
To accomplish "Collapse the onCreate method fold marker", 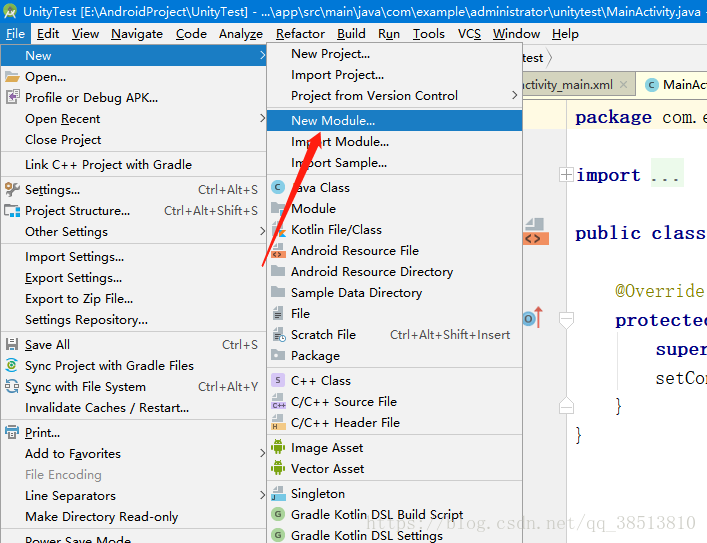I will click(566, 320).
